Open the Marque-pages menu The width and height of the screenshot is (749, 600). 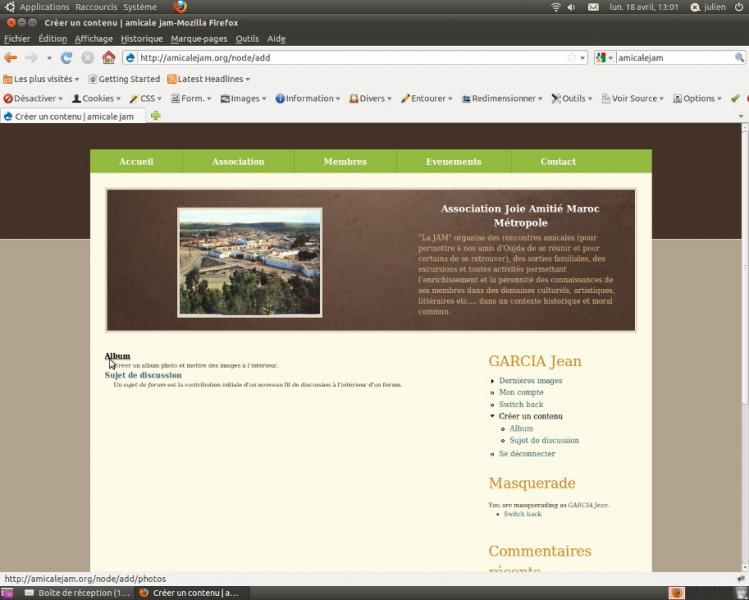199,39
